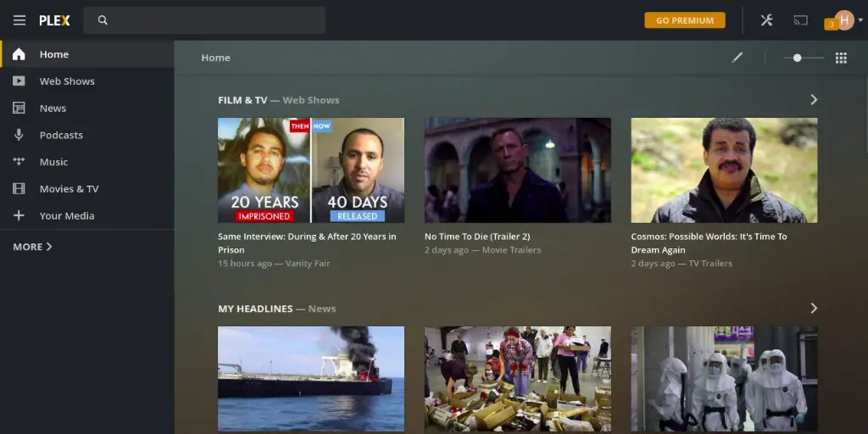Click the cast to device icon
868x434 pixels.
coord(800,20)
